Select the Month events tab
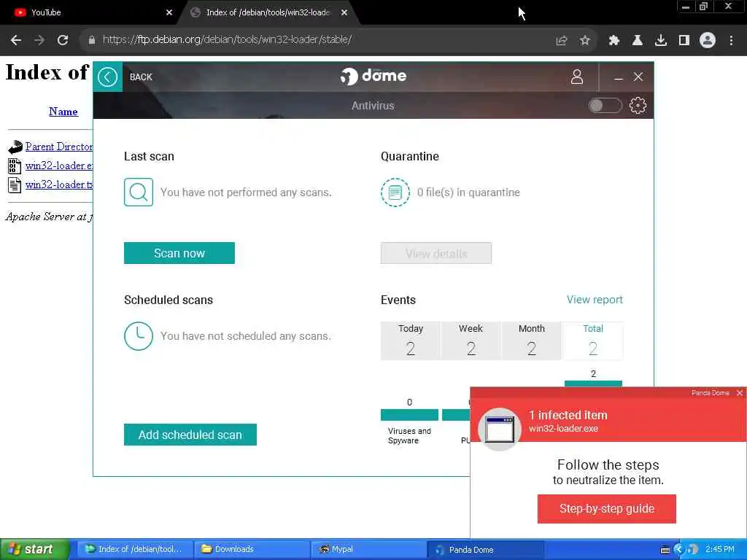This screenshot has width=747, height=560. (x=532, y=341)
